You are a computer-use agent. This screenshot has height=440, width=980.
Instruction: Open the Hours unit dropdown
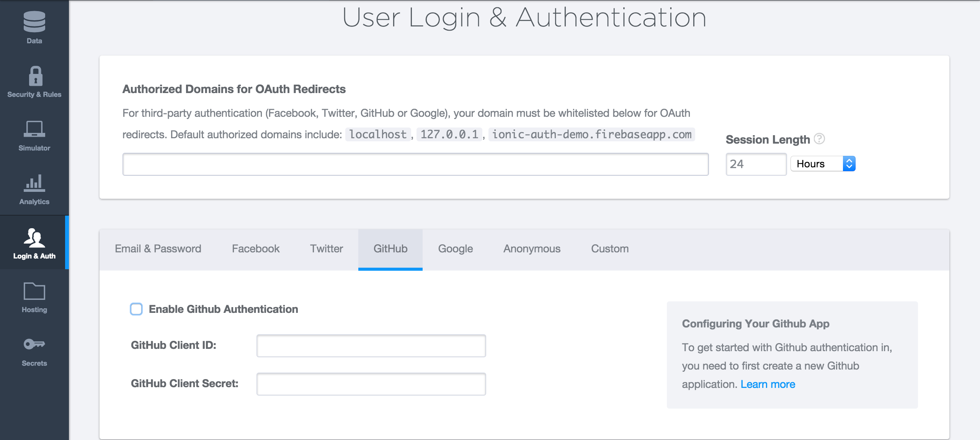pyautogui.click(x=823, y=164)
